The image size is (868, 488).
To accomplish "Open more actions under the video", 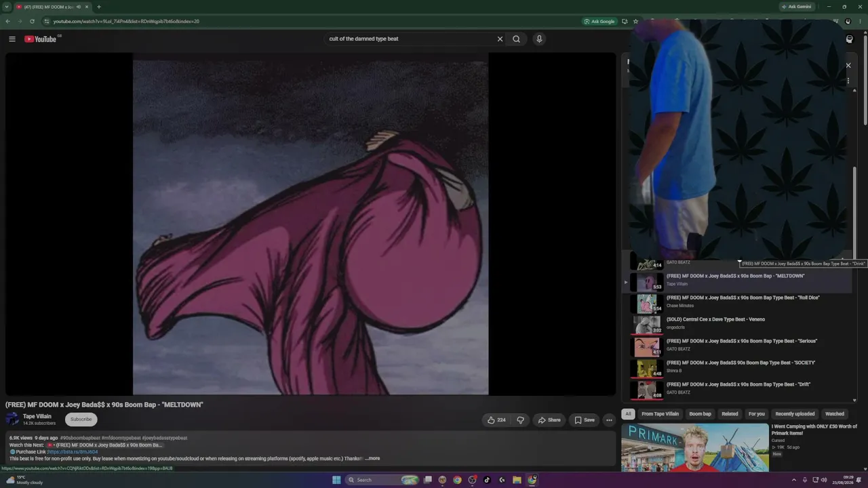I will (x=609, y=420).
